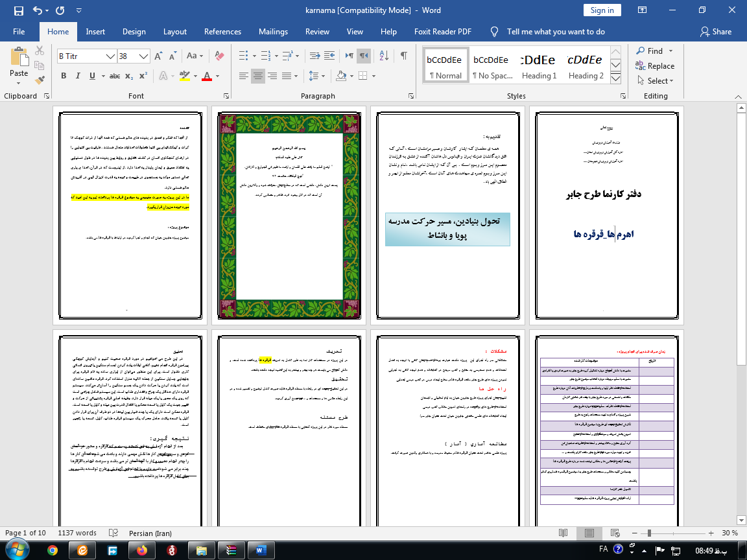This screenshot has width=747, height=560.
Task: Toggle underline formatting
Action: tap(90, 76)
